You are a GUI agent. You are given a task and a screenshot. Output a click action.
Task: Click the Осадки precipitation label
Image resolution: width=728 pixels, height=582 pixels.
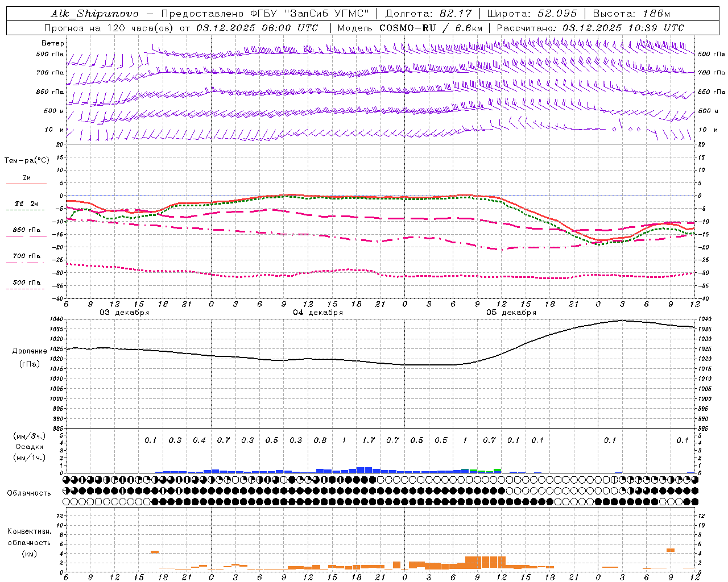coord(29,447)
